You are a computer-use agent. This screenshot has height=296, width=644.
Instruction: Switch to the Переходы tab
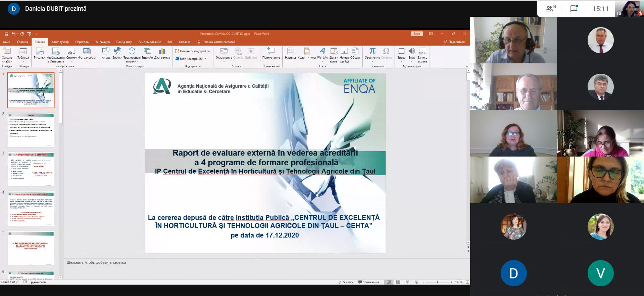[82, 42]
